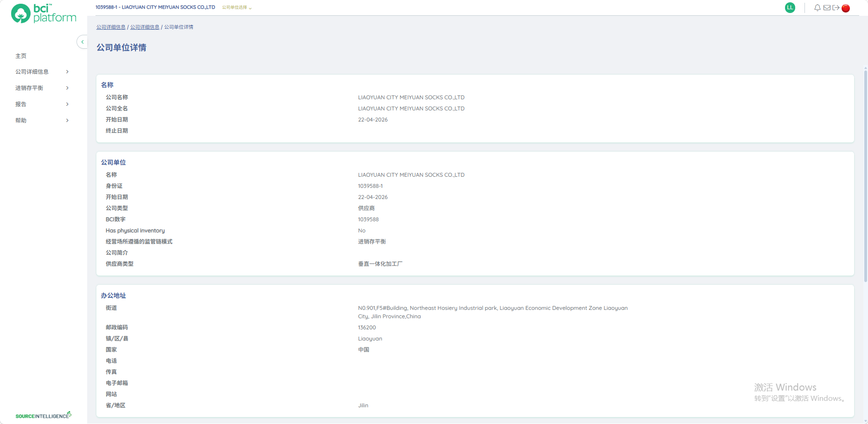
Task: Click 供应商类型 value 垂直一体化加工厂
Action: pos(380,264)
